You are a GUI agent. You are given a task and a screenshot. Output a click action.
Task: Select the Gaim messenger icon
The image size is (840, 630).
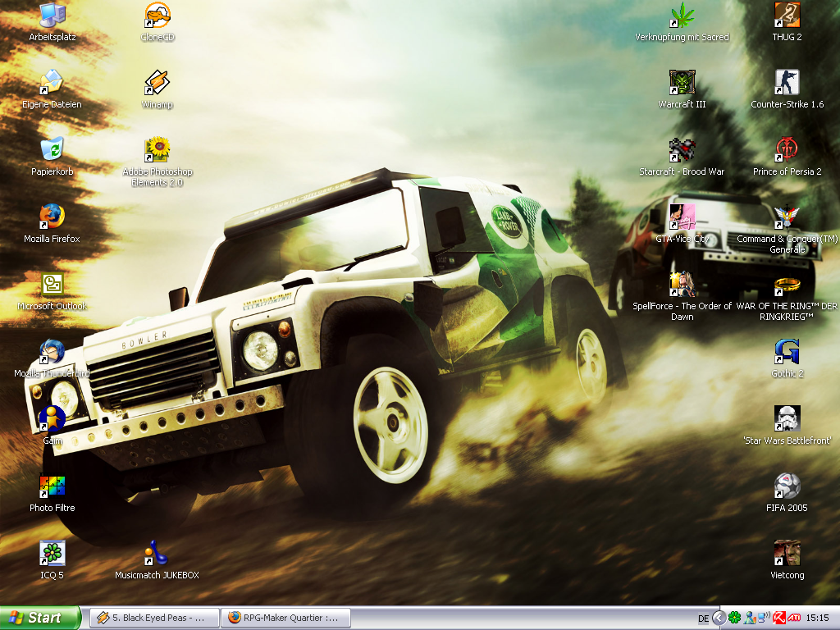click(52, 419)
